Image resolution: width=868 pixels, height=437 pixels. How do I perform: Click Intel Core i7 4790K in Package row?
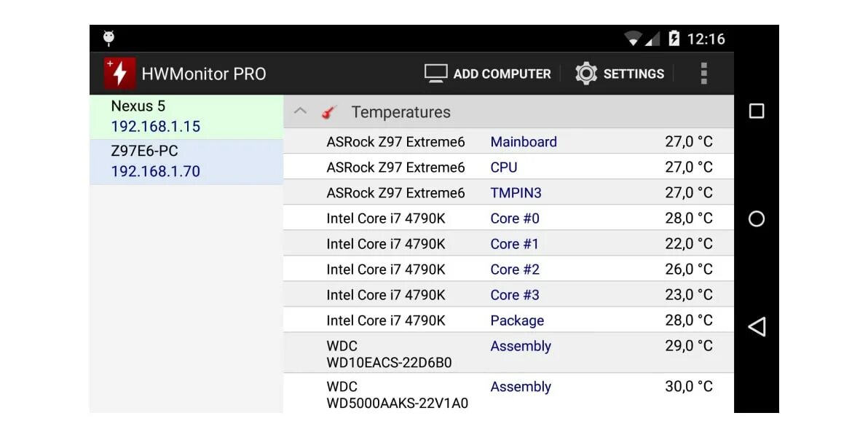click(x=386, y=320)
